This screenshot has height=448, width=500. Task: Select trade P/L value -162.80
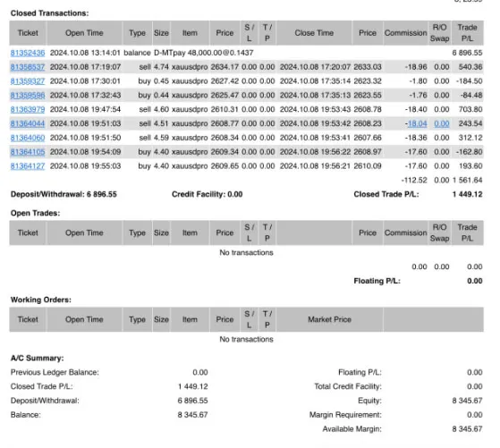[469, 152]
